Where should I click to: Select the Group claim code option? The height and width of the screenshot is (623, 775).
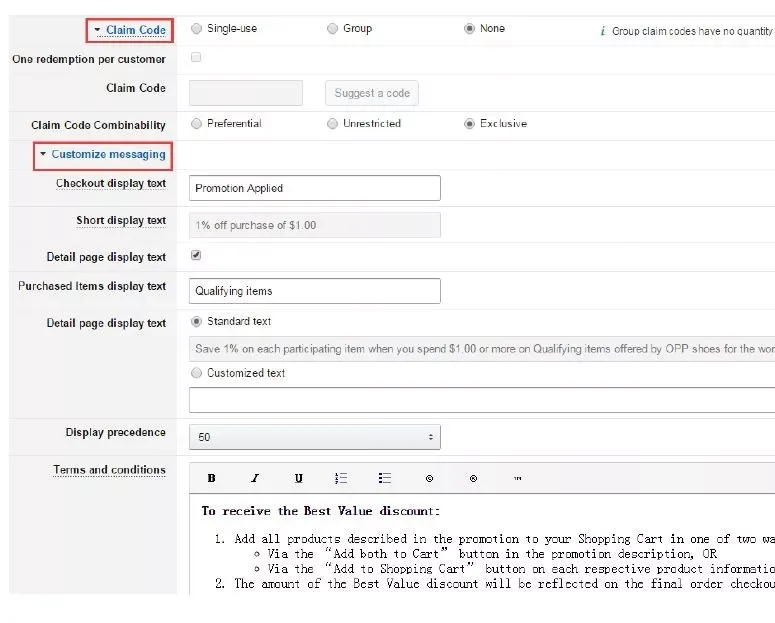pyautogui.click(x=333, y=29)
